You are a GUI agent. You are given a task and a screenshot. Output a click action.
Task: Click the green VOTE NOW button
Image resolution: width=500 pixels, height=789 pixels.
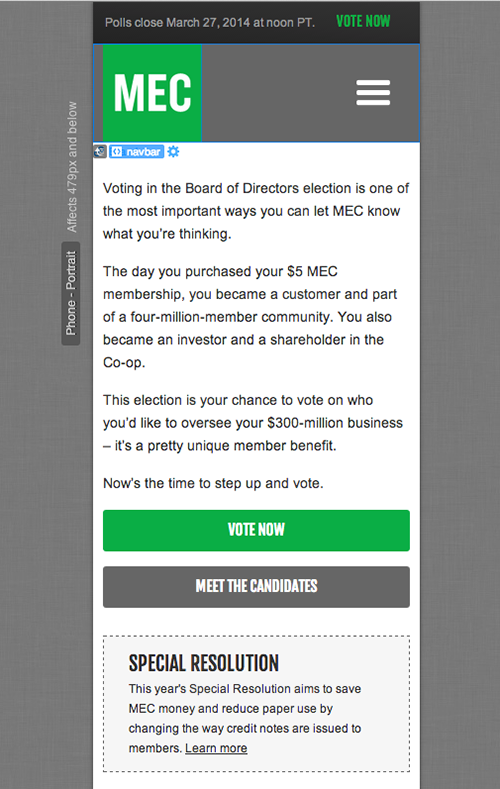256,530
